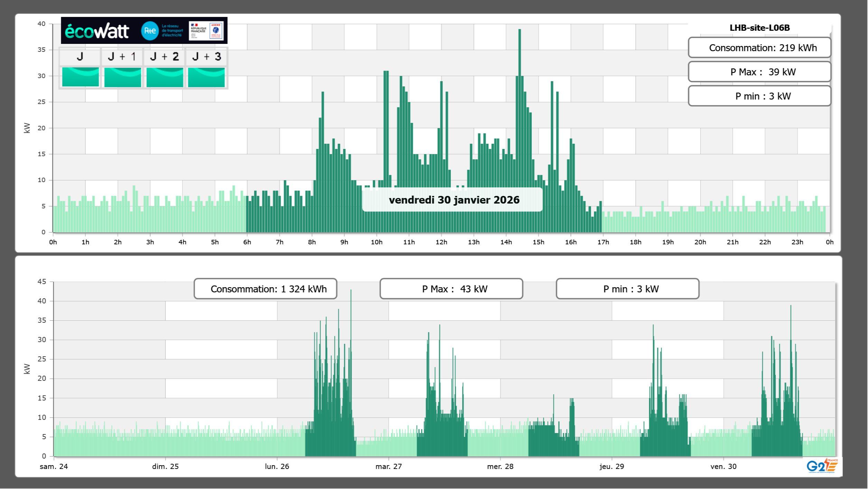Click the G2E France logo
This screenshot has width=868, height=489.
pyautogui.click(x=822, y=466)
